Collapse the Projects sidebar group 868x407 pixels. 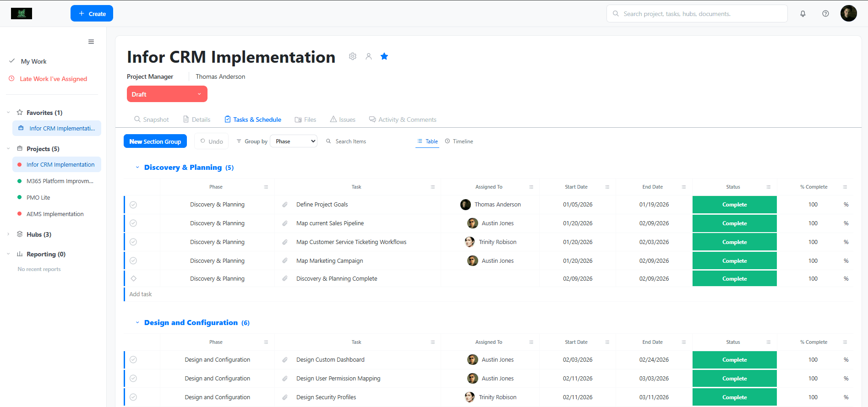(8, 149)
